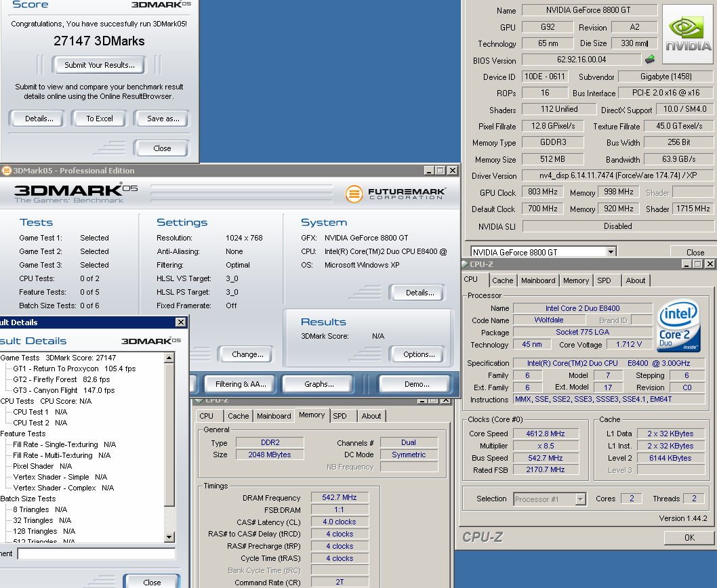Screen dimensions: 717x588
Task: Click NVIDIA SLI Disabled field
Action: 617,226
